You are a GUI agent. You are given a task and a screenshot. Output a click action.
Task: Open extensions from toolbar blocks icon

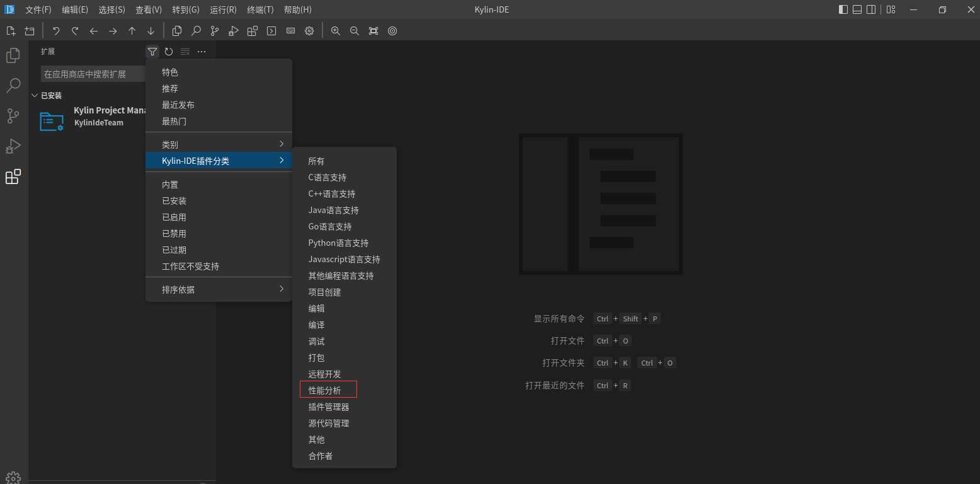253,31
